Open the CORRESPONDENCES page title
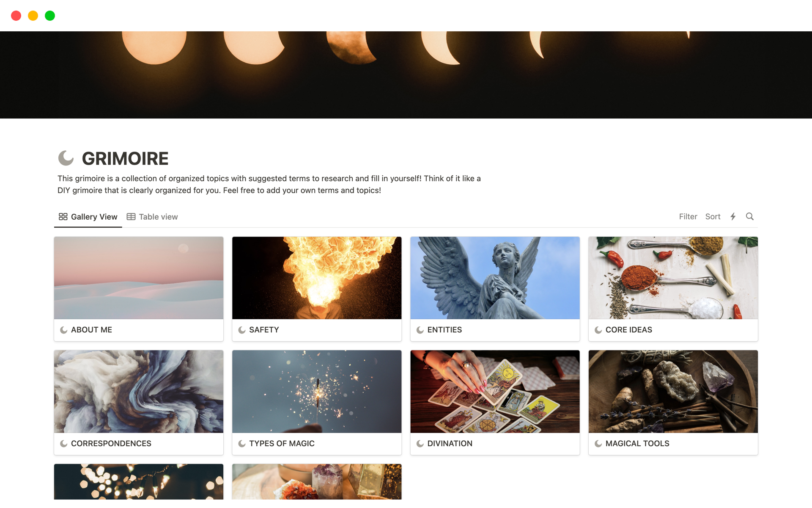Screen dimensions: 812x508 click(111, 443)
